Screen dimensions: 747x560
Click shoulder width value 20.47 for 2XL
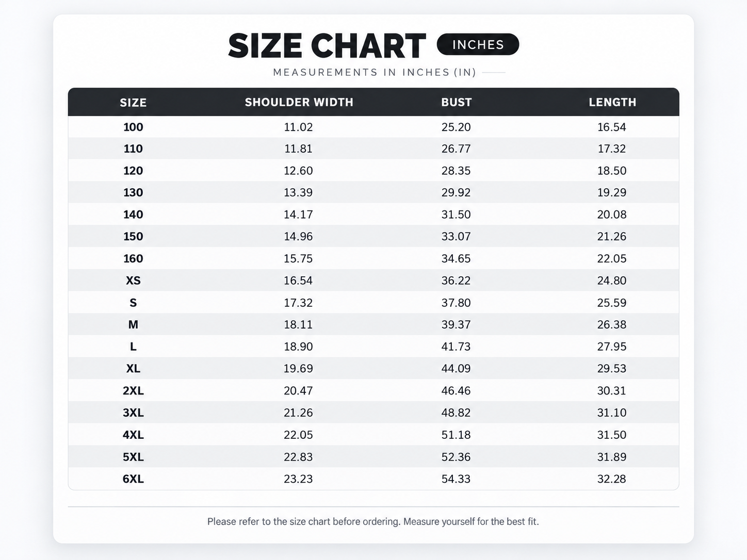[x=298, y=390]
